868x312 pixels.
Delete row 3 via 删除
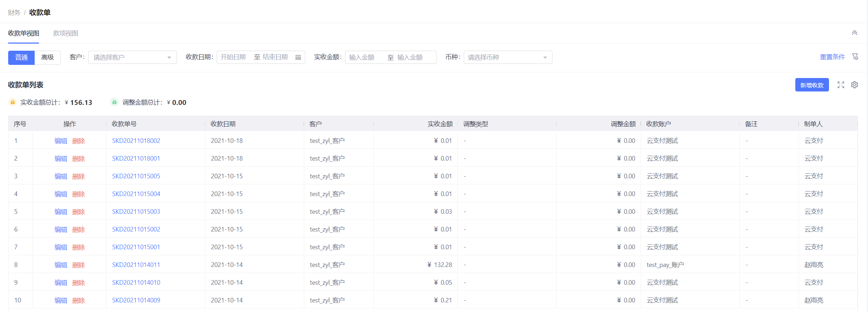tap(79, 177)
